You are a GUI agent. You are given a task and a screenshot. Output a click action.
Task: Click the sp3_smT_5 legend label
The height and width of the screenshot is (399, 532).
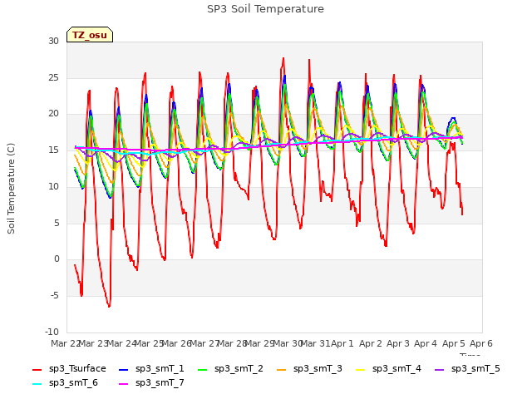pos(475,368)
